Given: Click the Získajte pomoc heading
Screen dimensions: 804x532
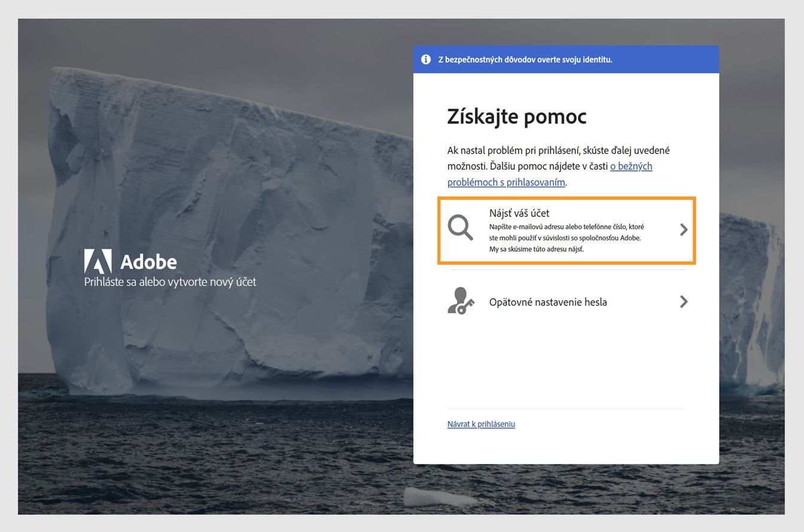Looking at the screenshot, I should 517,117.
